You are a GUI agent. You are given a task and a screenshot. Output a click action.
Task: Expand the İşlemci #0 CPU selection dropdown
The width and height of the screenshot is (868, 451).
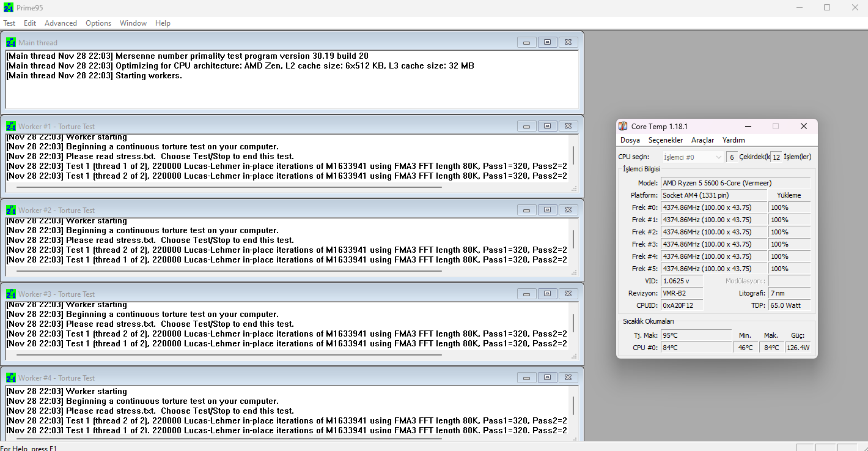[693, 157]
